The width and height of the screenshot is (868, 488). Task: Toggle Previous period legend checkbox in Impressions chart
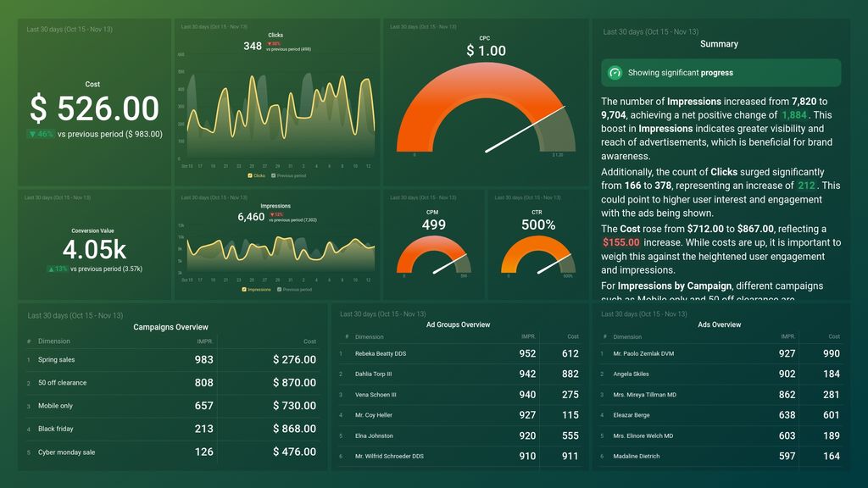[x=280, y=290]
